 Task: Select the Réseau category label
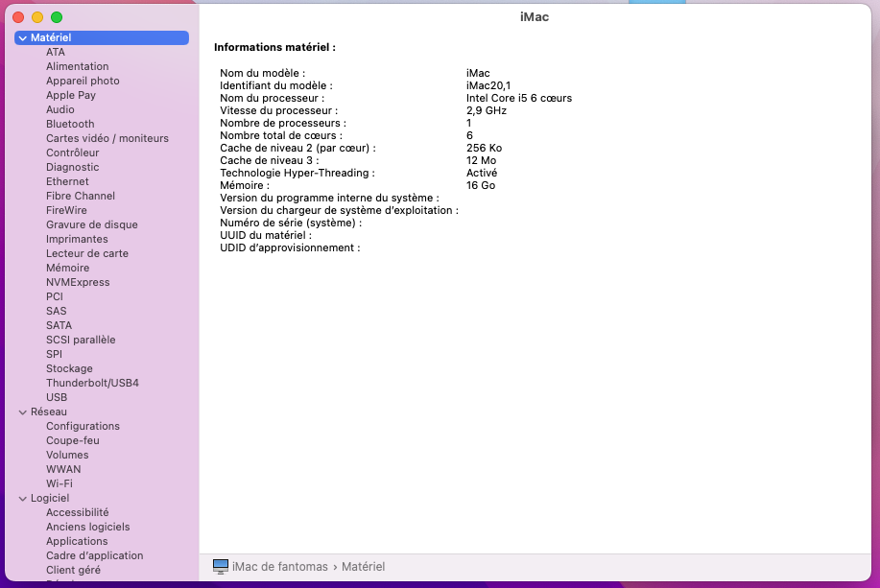point(49,412)
